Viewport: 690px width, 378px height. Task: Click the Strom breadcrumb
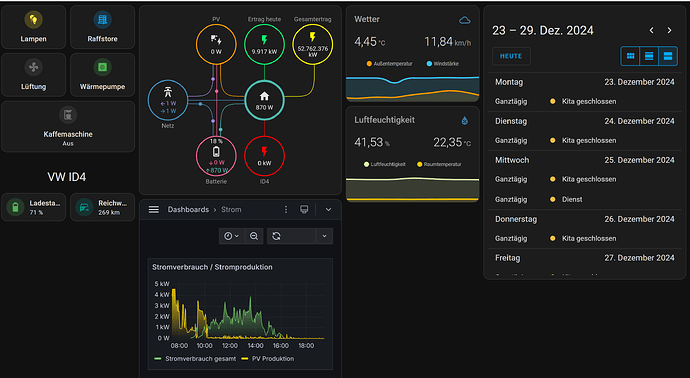click(x=231, y=209)
